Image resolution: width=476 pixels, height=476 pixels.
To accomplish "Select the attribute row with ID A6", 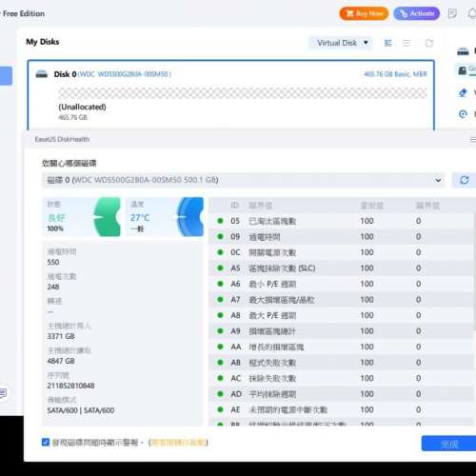I will tap(341, 284).
